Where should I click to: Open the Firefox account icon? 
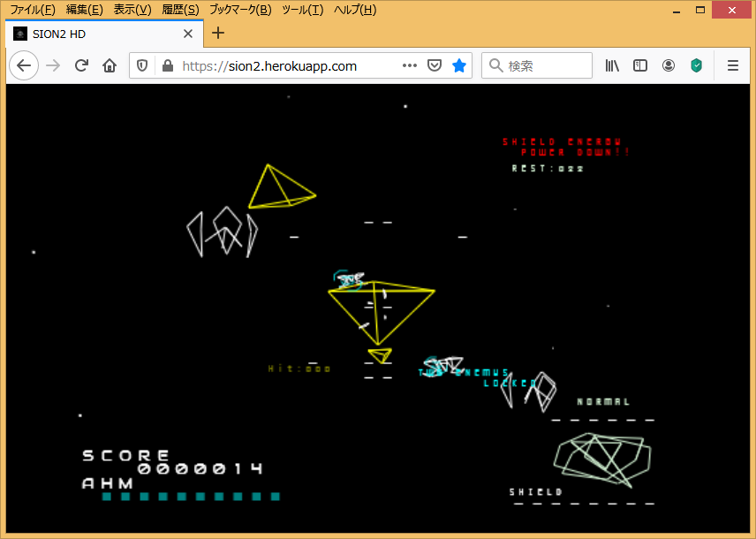coord(669,65)
